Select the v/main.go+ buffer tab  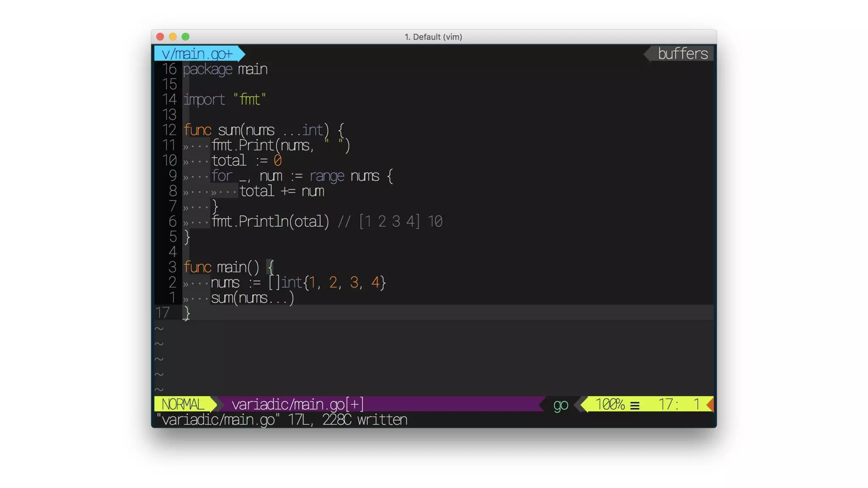(x=197, y=54)
